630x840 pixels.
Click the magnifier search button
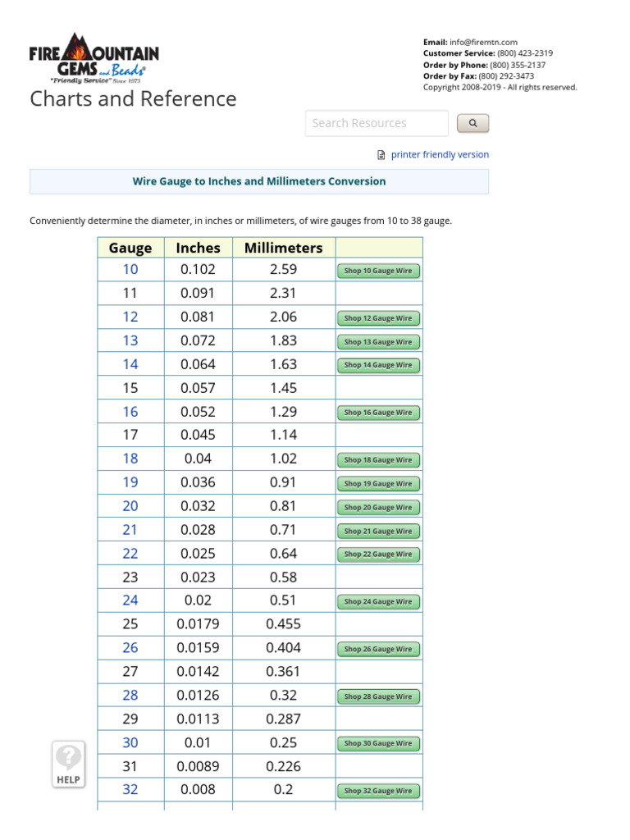point(472,123)
